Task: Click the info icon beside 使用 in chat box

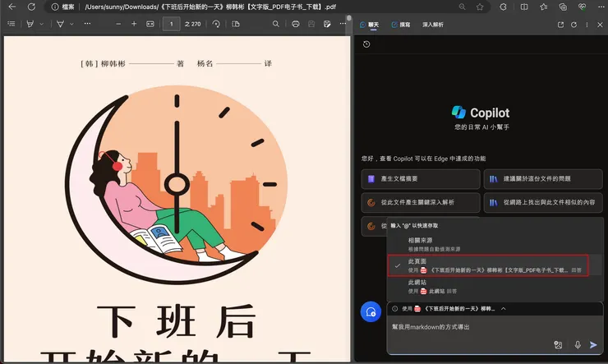Action: click(394, 309)
